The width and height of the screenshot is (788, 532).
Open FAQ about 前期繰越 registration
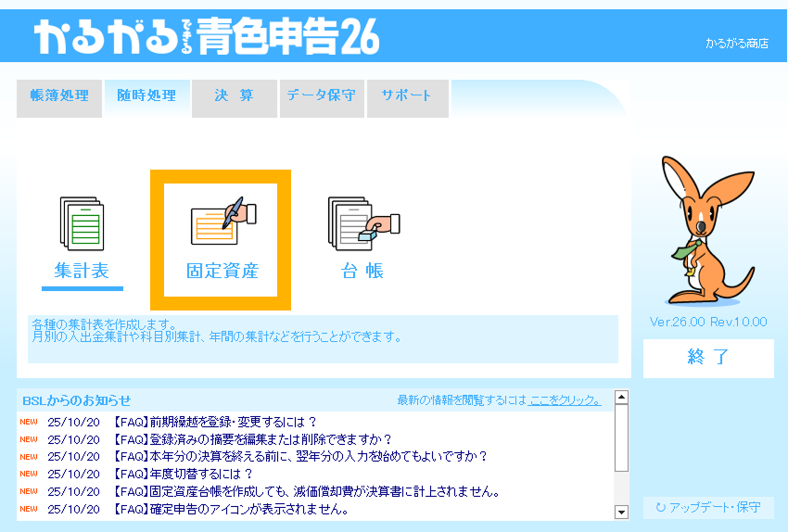click(x=215, y=422)
